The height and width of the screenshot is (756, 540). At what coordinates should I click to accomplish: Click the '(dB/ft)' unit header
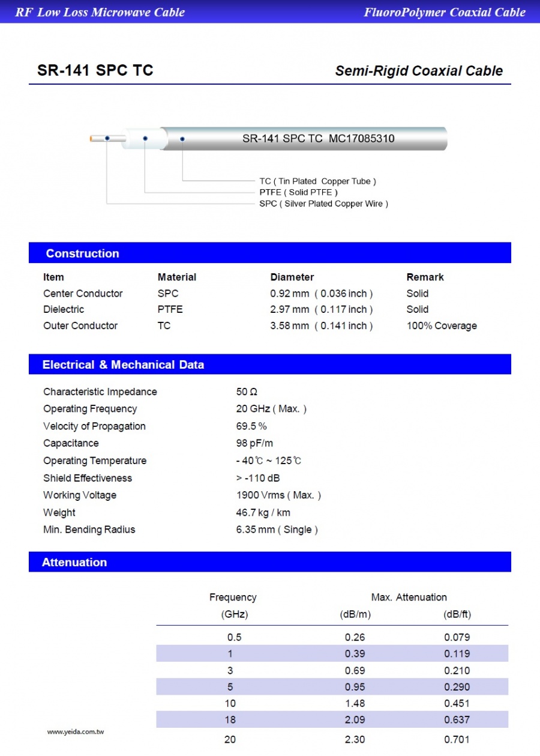coord(457,614)
